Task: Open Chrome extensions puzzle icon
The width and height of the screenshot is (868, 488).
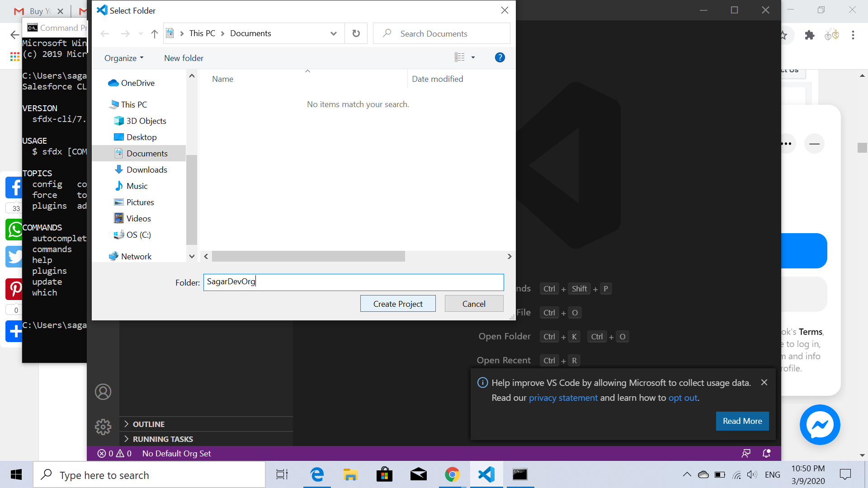Action: coord(809,35)
